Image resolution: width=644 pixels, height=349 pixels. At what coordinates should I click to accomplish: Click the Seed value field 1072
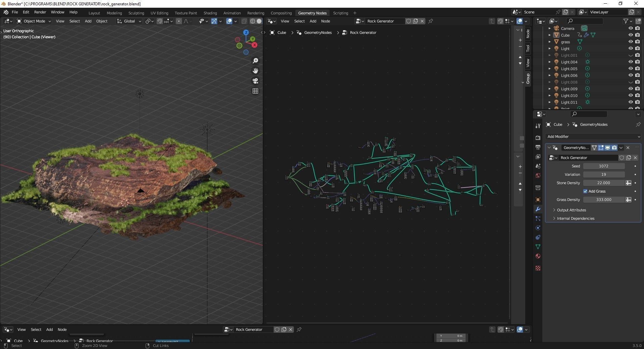tap(604, 166)
